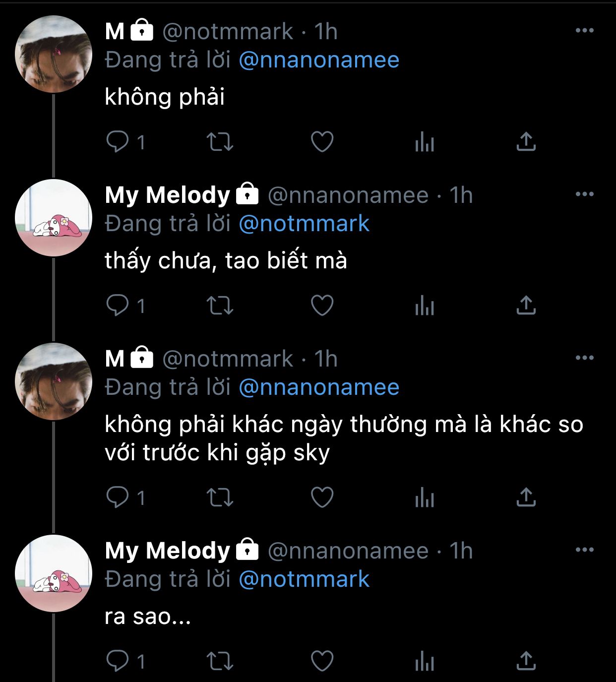Open more options on first "không phải" tweet

pyautogui.click(x=584, y=31)
